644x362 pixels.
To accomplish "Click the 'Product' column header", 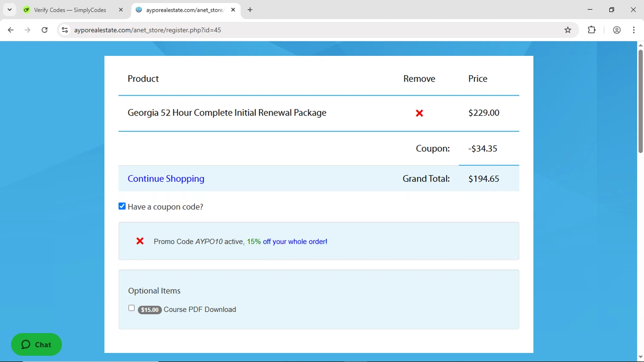I will click(143, 79).
